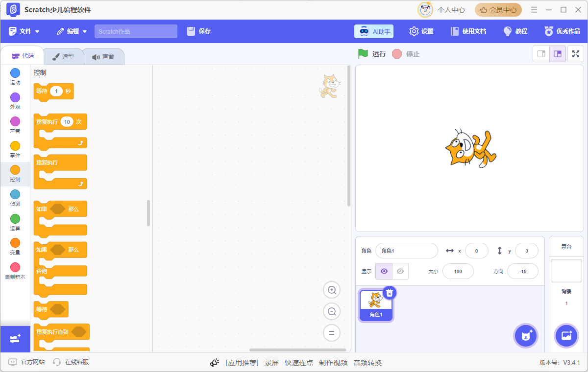Select the 侦测 (Sensing) category circle
The width and height of the screenshot is (588, 372).
15,194
